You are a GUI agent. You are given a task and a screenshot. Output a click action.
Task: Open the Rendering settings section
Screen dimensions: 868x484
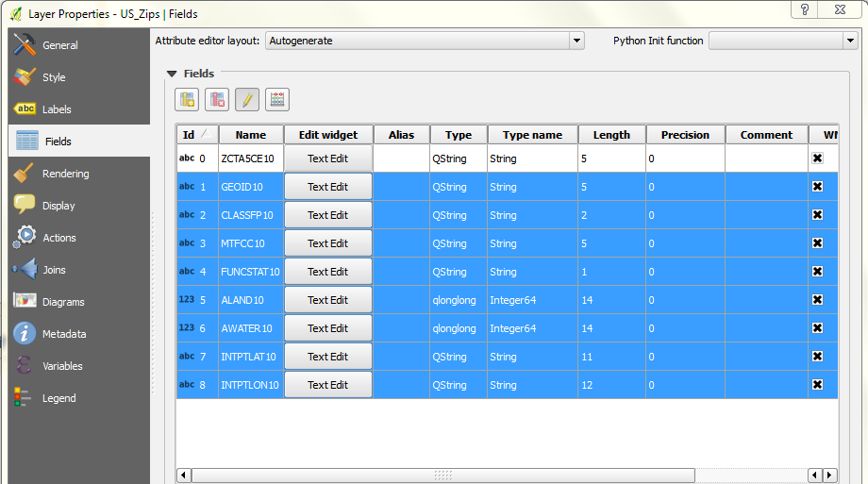pos(79,174)
